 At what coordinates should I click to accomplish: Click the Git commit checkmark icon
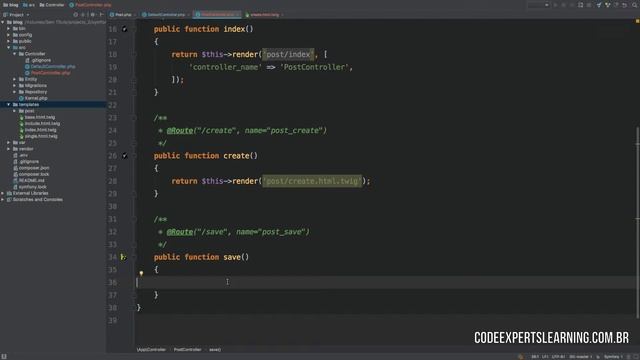point(608,5)
